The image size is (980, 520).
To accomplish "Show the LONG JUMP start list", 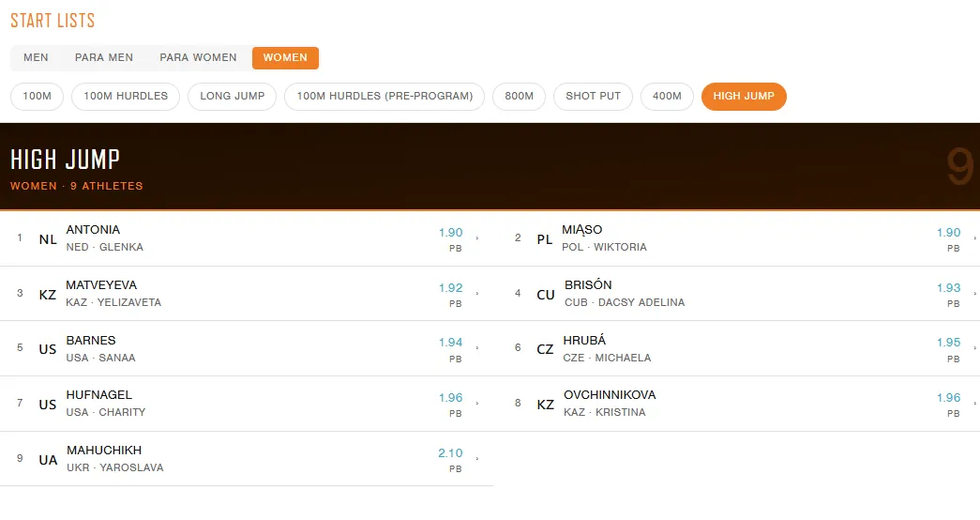I will pyautogui.click(x=232, y=97).
